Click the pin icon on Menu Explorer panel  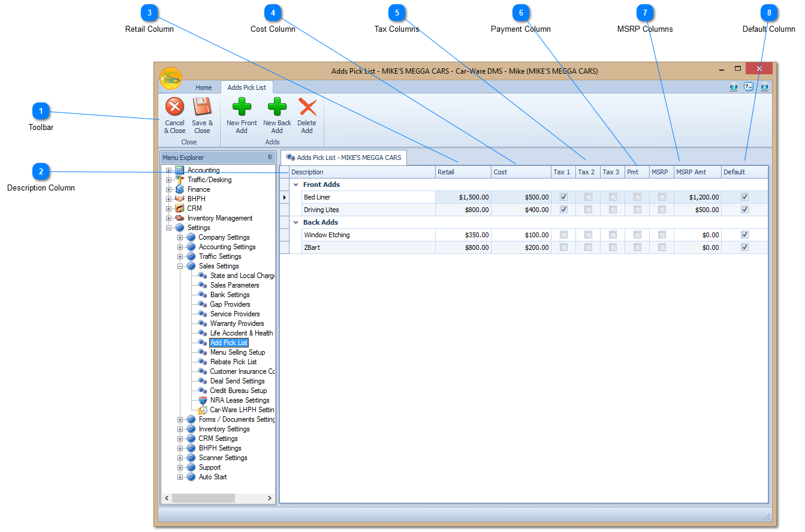(x=270, y=158)
